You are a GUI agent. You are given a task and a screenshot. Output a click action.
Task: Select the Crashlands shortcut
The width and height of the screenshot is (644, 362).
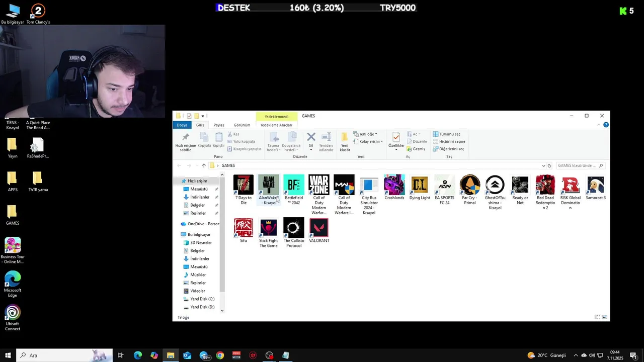click(x=394, y=188)
